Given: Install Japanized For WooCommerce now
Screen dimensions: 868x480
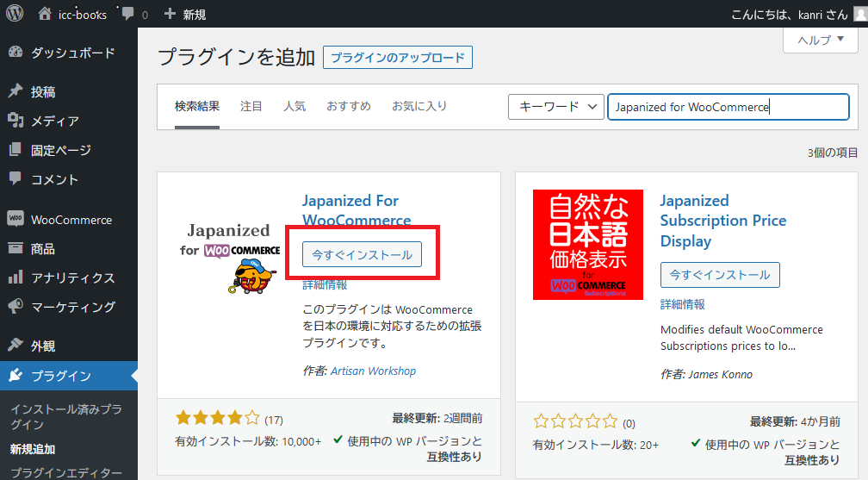Looking at the screenshot, I should pos(362,254).
